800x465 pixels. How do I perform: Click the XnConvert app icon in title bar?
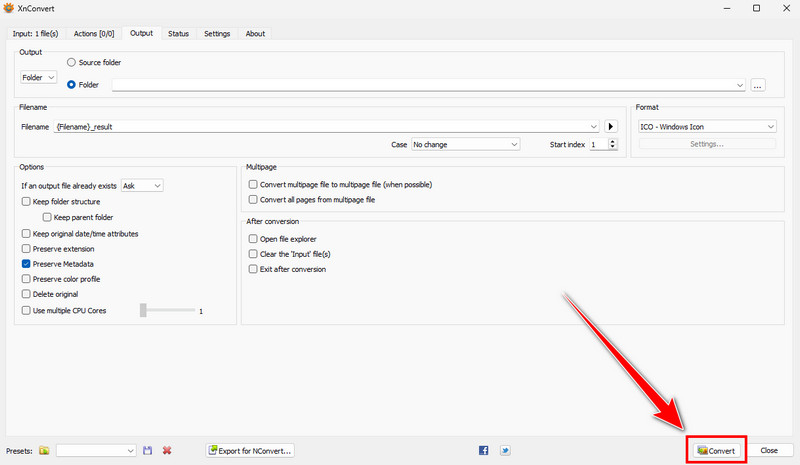pos(9,8)
